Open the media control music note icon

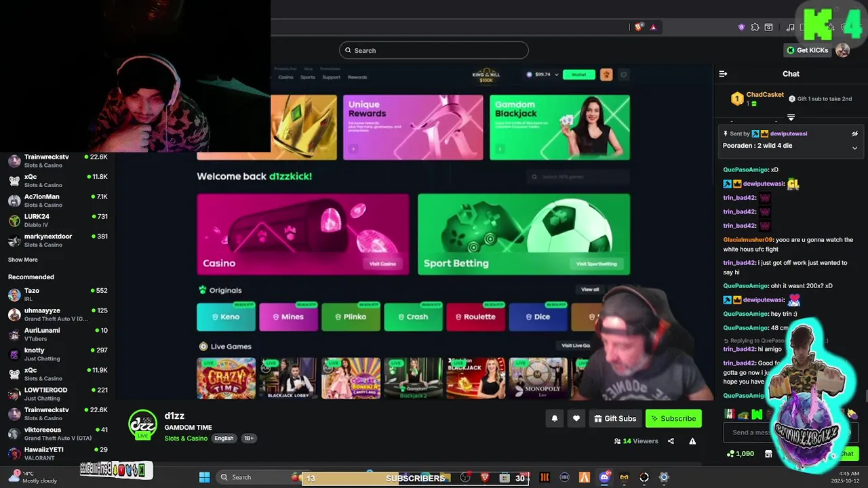790,27
